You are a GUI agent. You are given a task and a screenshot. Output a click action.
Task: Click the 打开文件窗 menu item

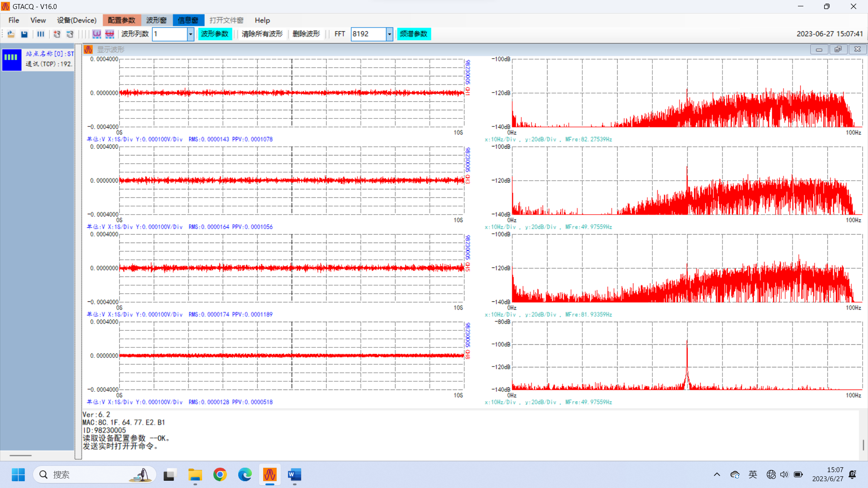coord(226,20)
